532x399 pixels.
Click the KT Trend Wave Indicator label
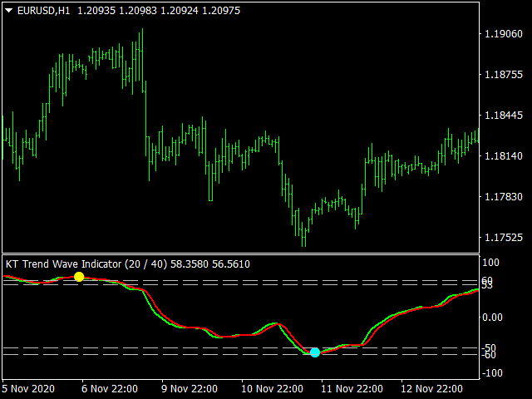coord(63,264)
